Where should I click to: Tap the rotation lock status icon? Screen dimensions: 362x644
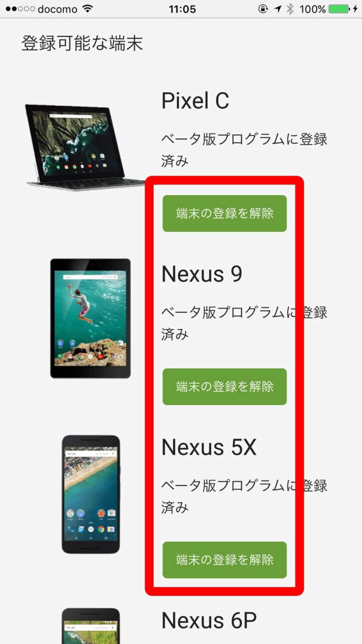(x=262, y=9)
